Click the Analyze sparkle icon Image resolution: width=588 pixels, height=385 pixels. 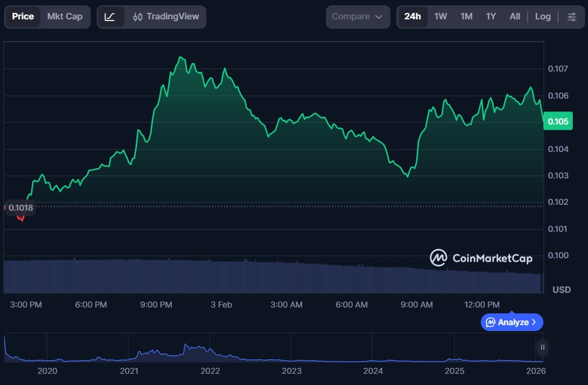point(491,322)
